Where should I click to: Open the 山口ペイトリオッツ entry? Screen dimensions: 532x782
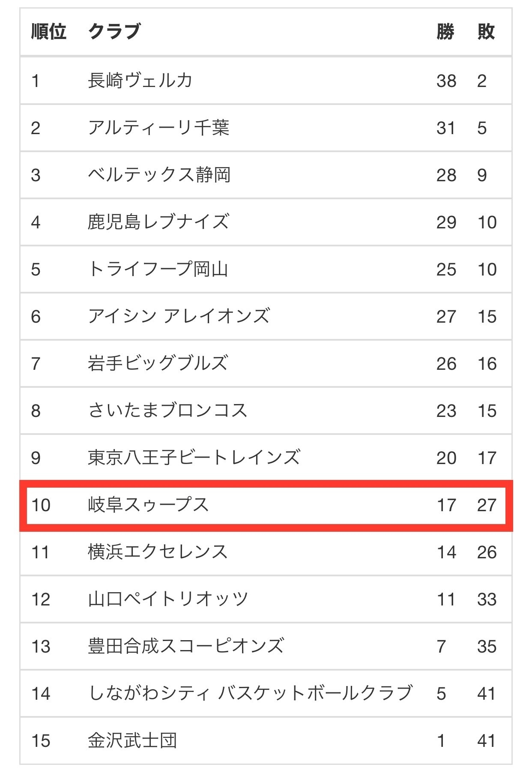click(168, 599)
